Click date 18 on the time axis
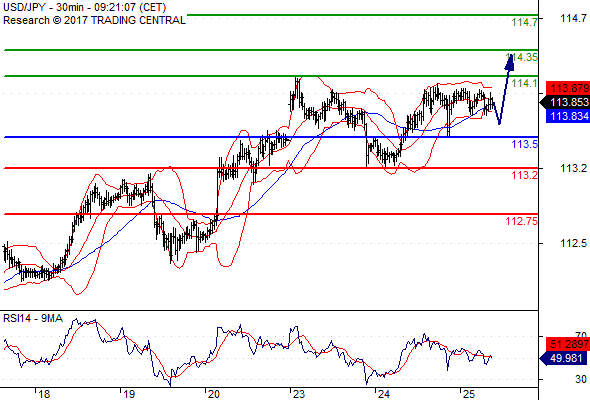Screen dimensions: 590x400 44,394
